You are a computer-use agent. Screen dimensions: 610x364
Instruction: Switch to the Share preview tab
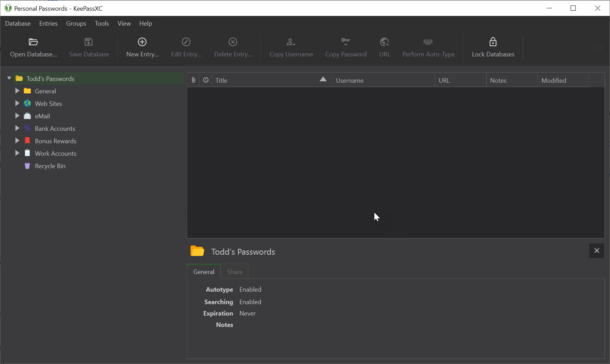click(235, 272)
